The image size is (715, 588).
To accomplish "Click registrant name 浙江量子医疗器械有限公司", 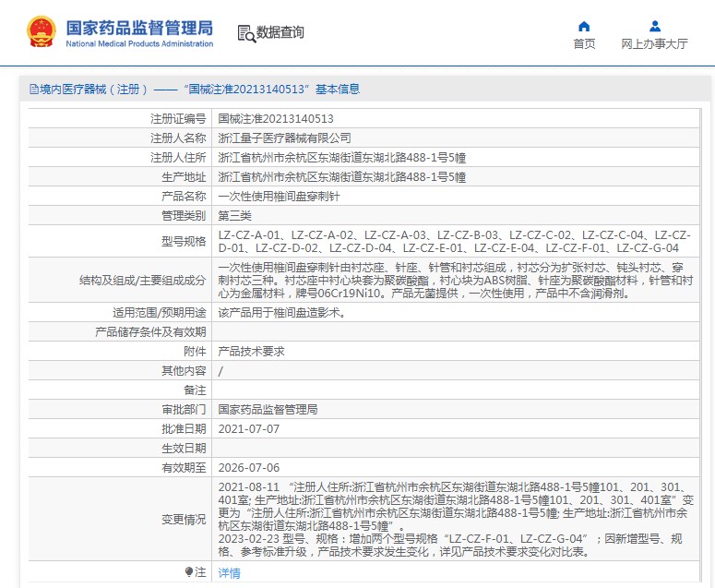I will (x=284, y=138).
